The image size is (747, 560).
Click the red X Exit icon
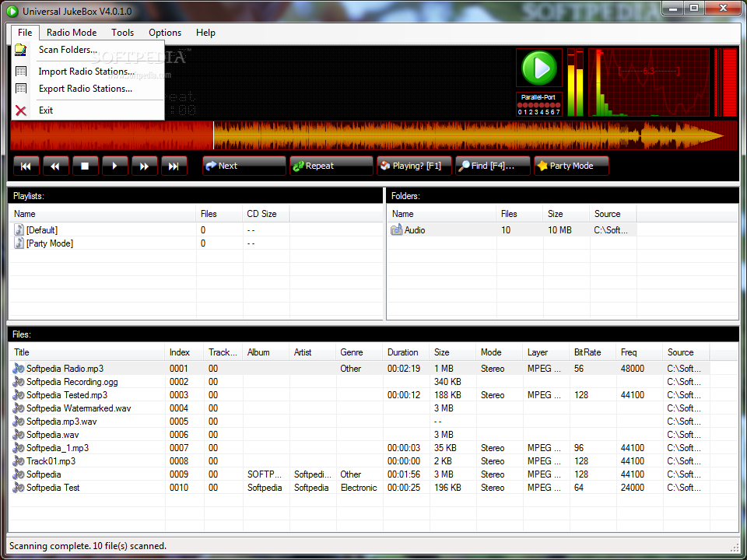click(x=21, y=110)
